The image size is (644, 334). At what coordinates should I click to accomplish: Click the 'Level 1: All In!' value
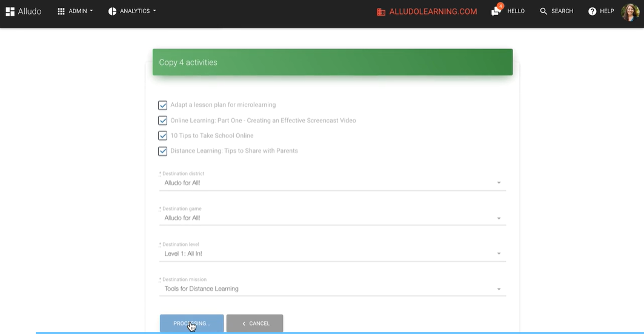coord(183,253)
